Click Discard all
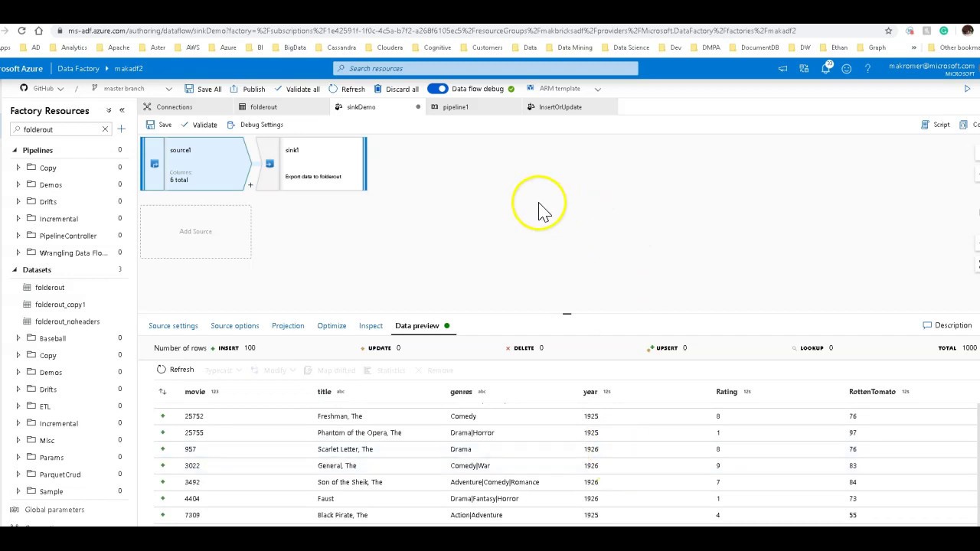The height and width of the screenshot is (551, 980). click(x=396, y=89)
